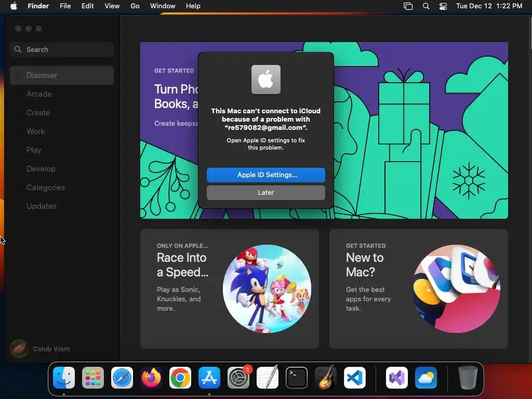Select Discover in the sidebar
Image resolution: width=532 pixels, height=399 pixels.
click(x=62, y=75)
